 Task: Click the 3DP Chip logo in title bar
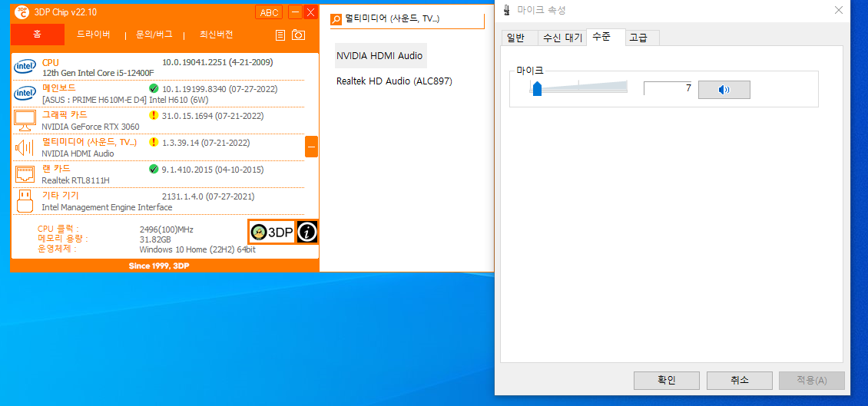pyautogui.click(x=22, y=12)
